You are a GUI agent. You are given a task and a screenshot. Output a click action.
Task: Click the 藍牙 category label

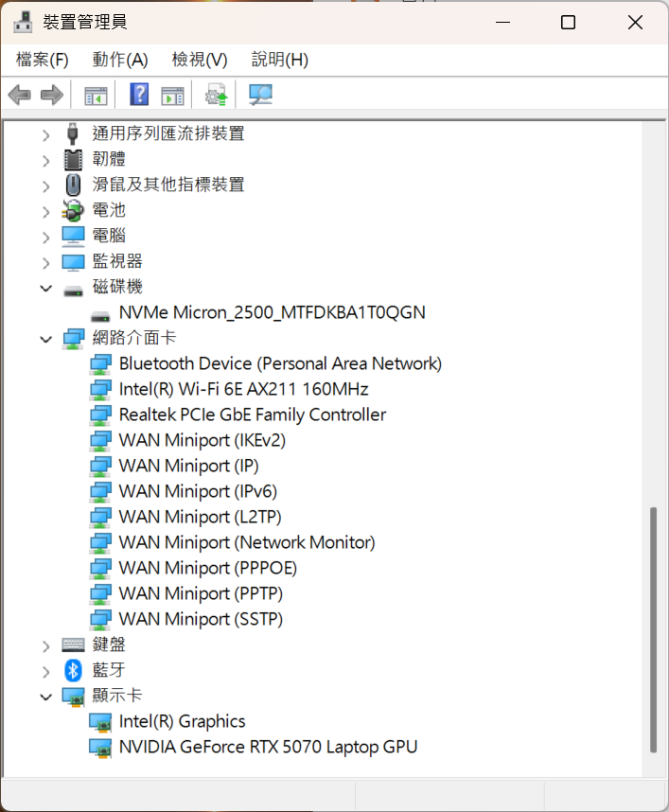coord(109,670)
